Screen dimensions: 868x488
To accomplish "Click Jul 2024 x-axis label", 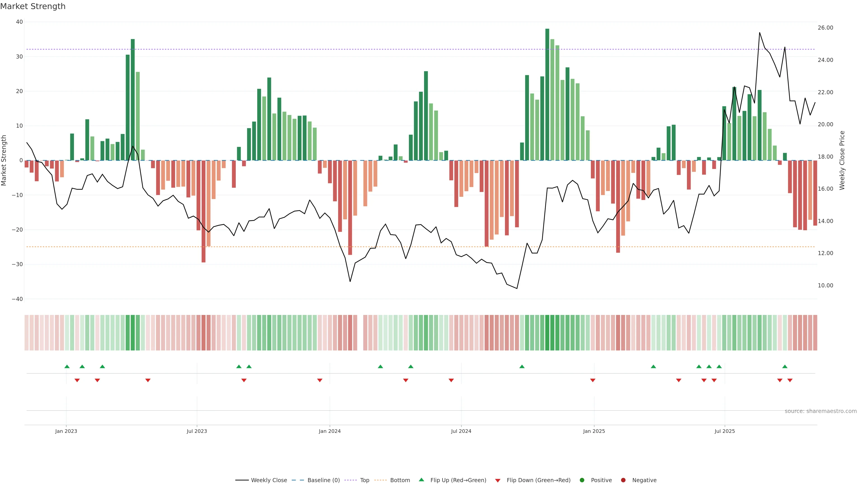I will [x=461, y=431].
